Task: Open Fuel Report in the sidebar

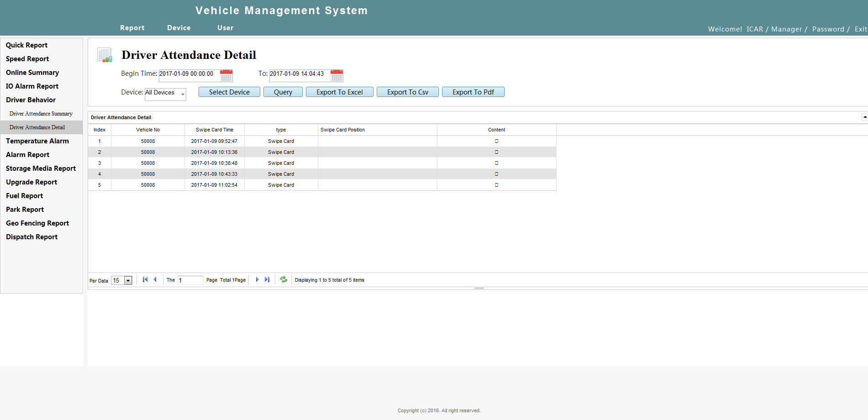Action: pyautogui.click(x=24, y=196)
